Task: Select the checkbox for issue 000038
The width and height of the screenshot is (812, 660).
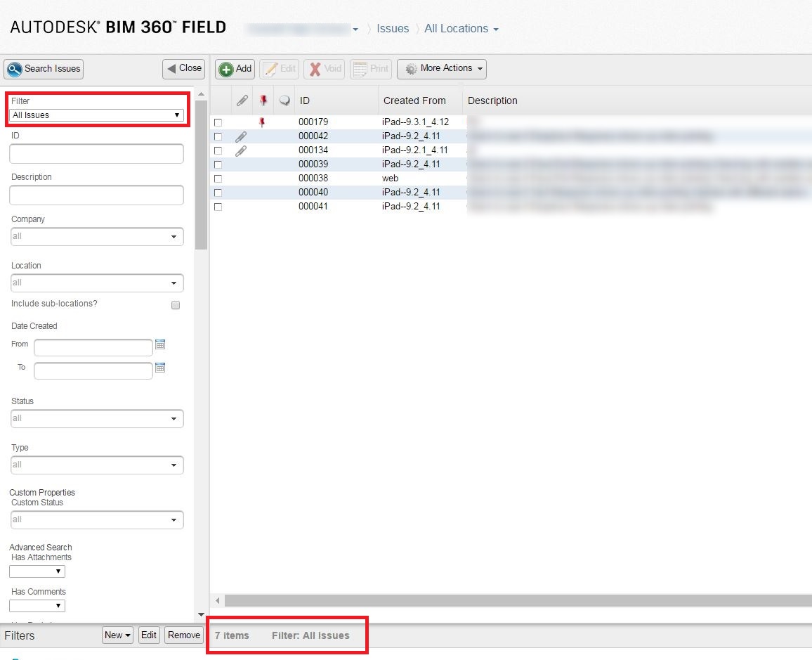Action: (218, 178)
